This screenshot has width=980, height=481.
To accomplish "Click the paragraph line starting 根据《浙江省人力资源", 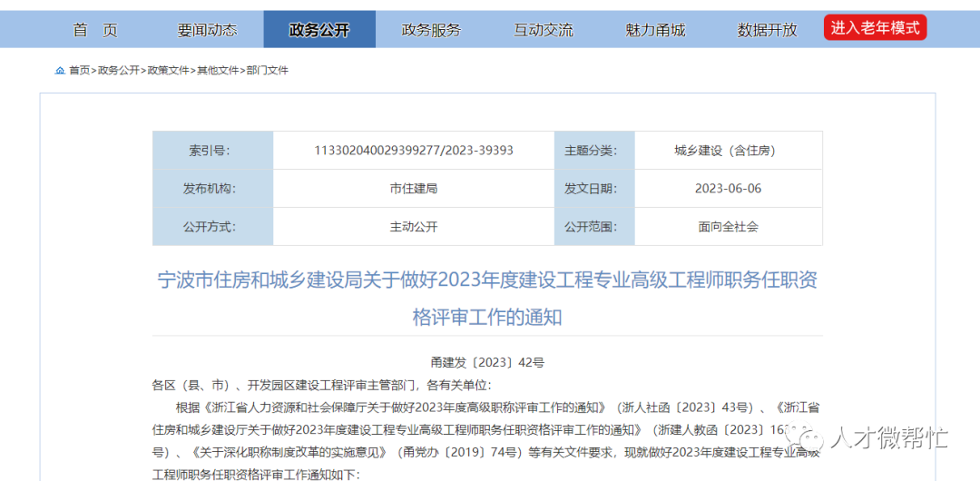I will click(x=498, y=407).
